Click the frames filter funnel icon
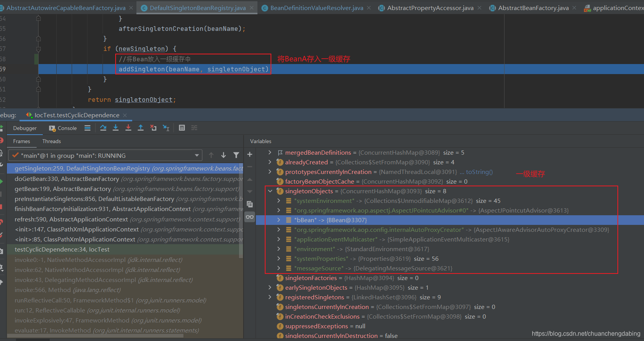644x341 pixels. click(236, 155)
